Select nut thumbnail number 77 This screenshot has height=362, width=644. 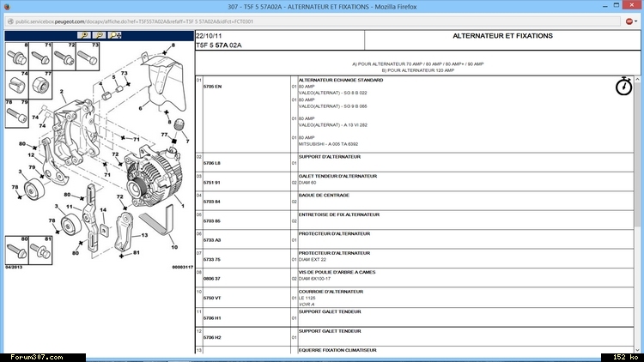[x=39, y=86]
